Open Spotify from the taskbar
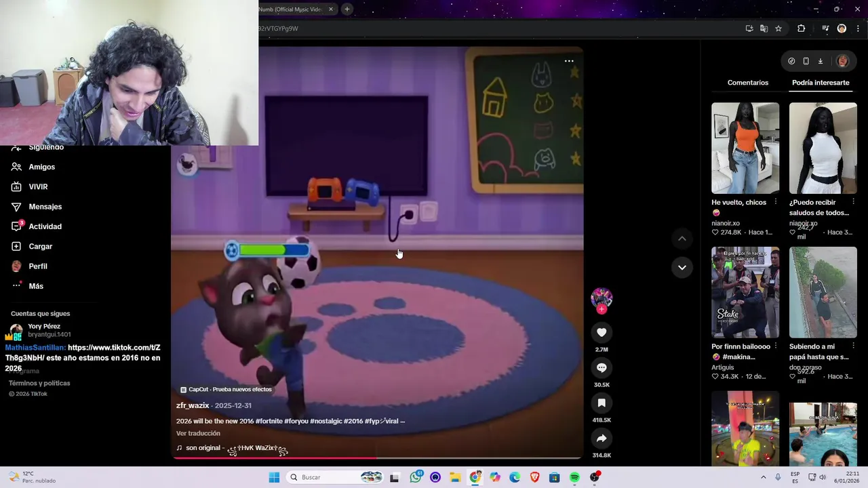The height and width of the screenshot is (488, 868). (x=574, y=477)
